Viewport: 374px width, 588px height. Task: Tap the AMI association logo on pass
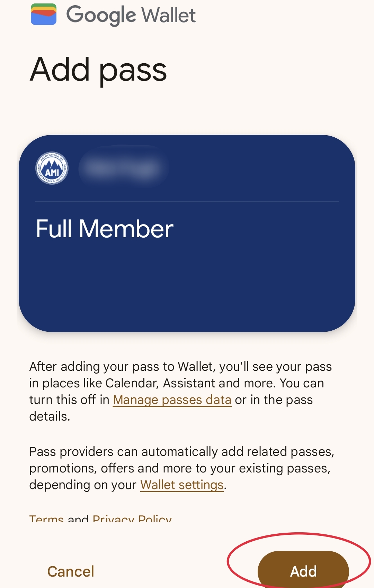52,168
